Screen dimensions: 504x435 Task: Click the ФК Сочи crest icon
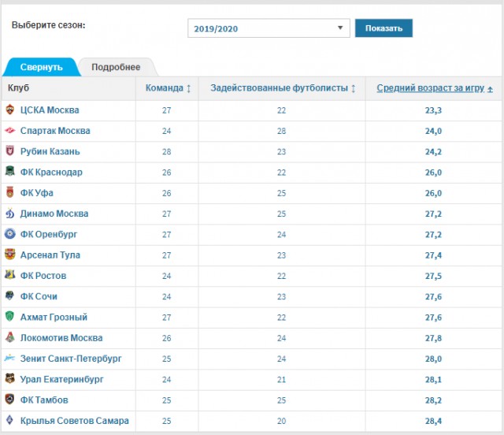pos(10,296)
